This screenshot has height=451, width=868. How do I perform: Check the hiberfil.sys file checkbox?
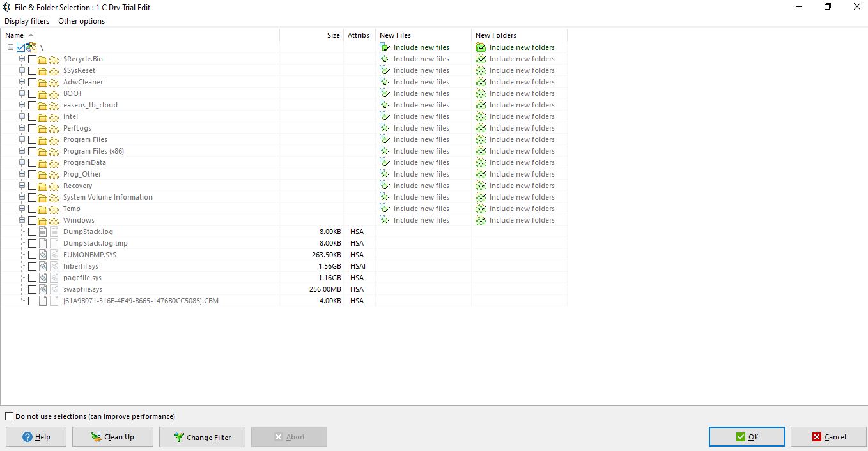pyautogui.click(x=32, y=267)
